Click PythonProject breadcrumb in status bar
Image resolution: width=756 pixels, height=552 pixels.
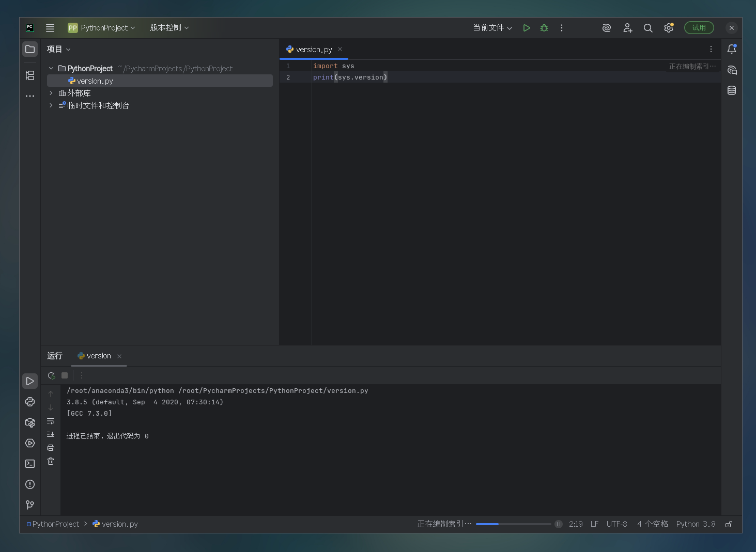(53, 524)
